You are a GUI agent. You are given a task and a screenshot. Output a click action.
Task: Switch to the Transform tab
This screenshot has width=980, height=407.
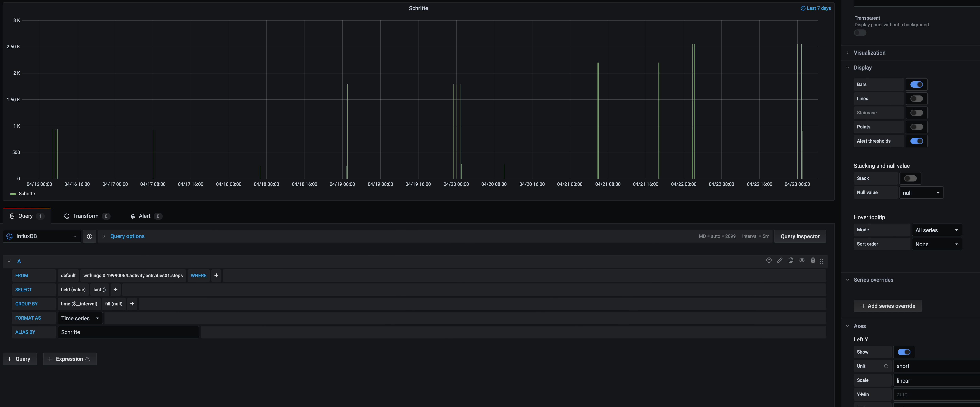point(86,216)
